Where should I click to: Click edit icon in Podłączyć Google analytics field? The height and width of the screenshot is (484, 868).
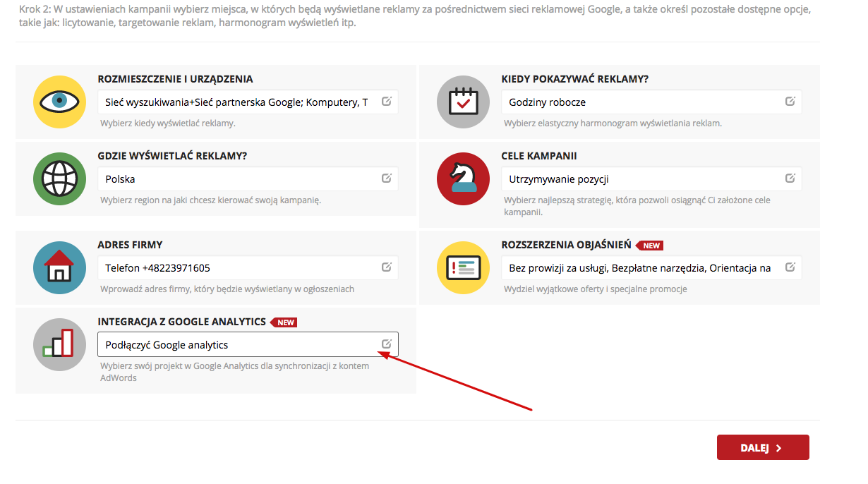(387, 344)
